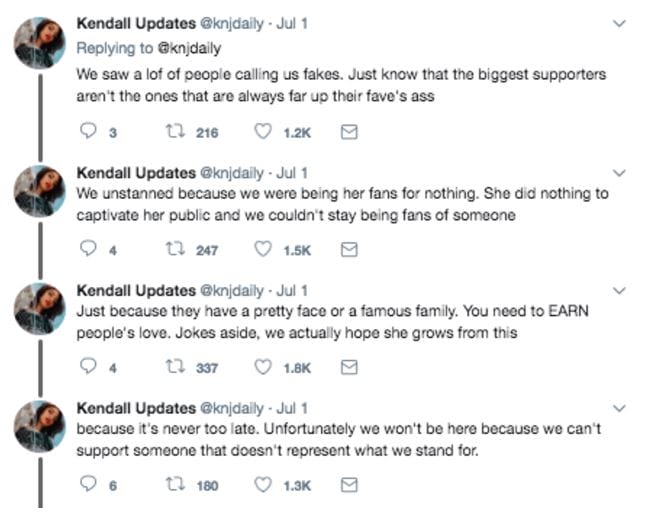653x514 pixels.
Task: Share the last tweet via direct message
Action: [349, 485]
